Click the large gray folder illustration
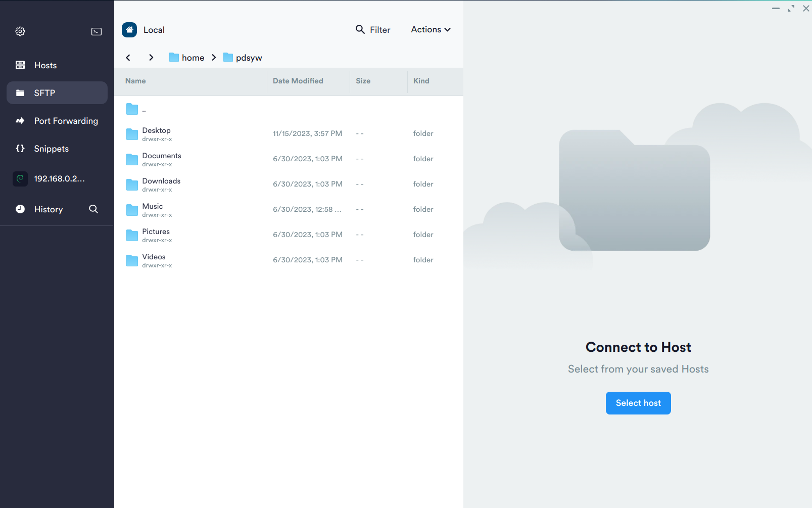Viewport: 812px width, 508px height. 635,190
